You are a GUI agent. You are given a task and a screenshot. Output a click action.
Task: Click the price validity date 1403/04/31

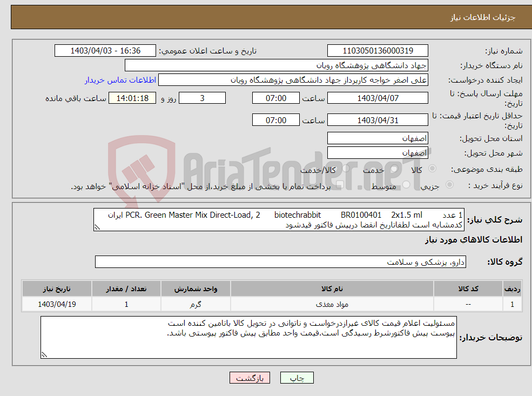378,120
